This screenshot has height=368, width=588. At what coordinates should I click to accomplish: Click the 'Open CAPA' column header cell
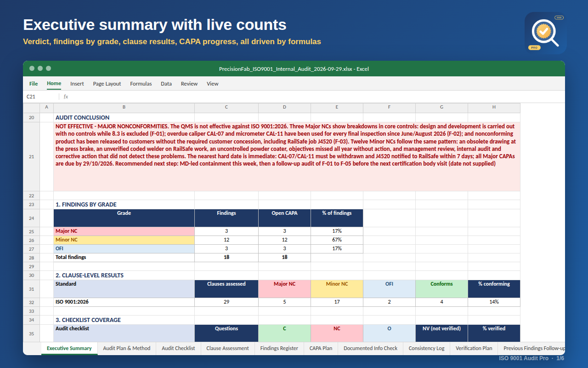284,218
